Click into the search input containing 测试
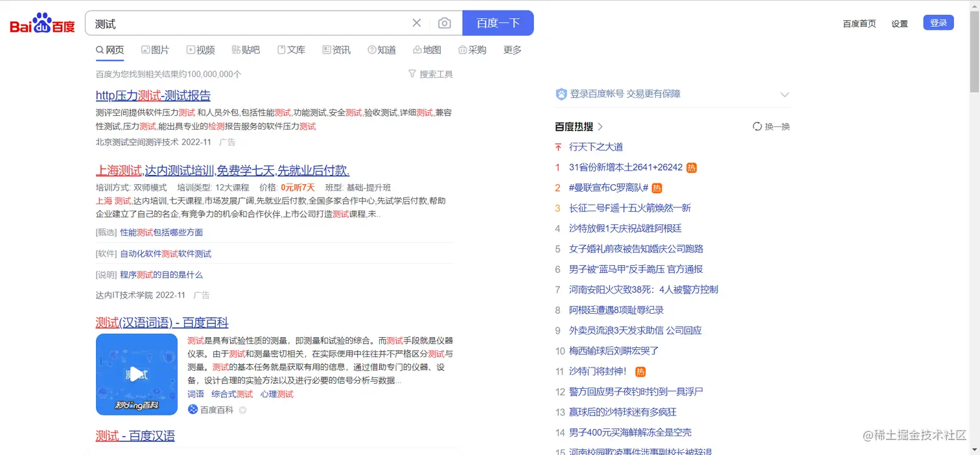980x455 pixels. pyautogui.click(x=250, y=23)
